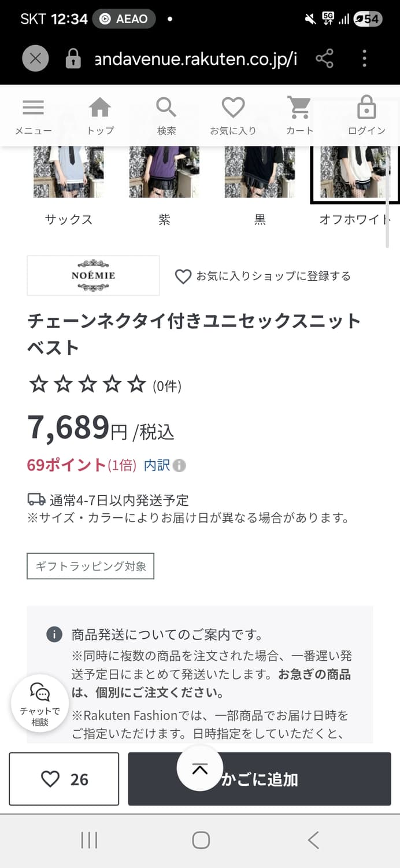This screenshot has width=400, height=868.
Task: Share this product page
Action: click(x=325, y=58)
